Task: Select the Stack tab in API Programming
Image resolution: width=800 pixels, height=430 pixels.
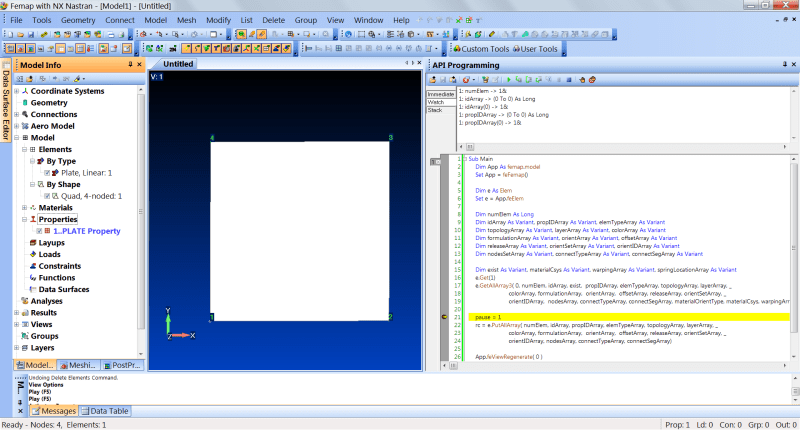Action: pyautogui.click(x=441, y=110)
